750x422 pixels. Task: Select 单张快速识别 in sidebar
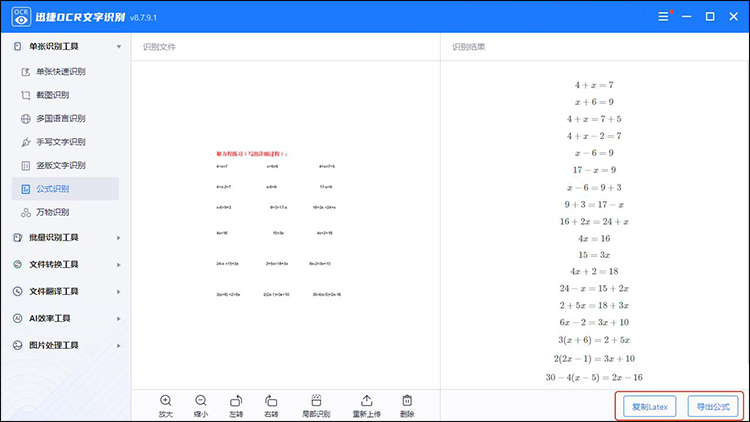tap(61, 72)
